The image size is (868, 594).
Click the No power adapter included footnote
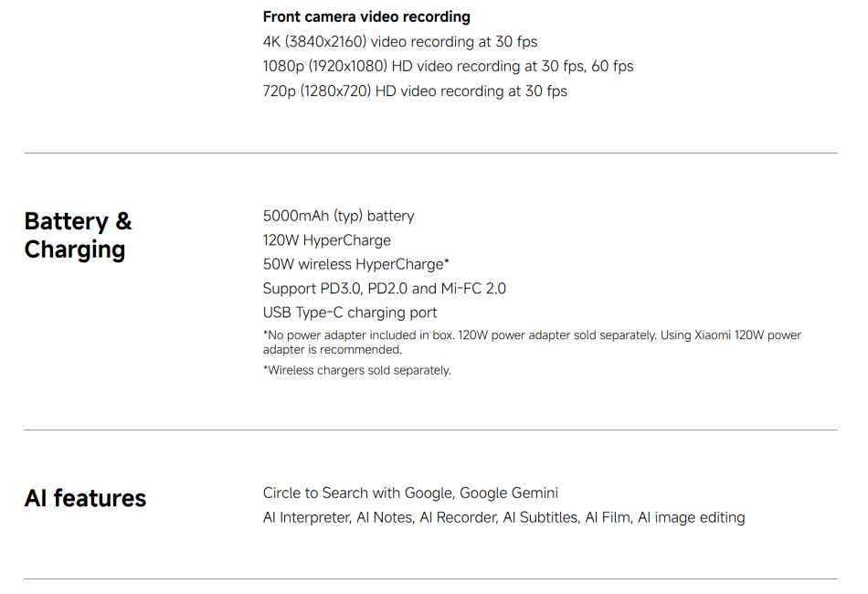tap(532, 342)
